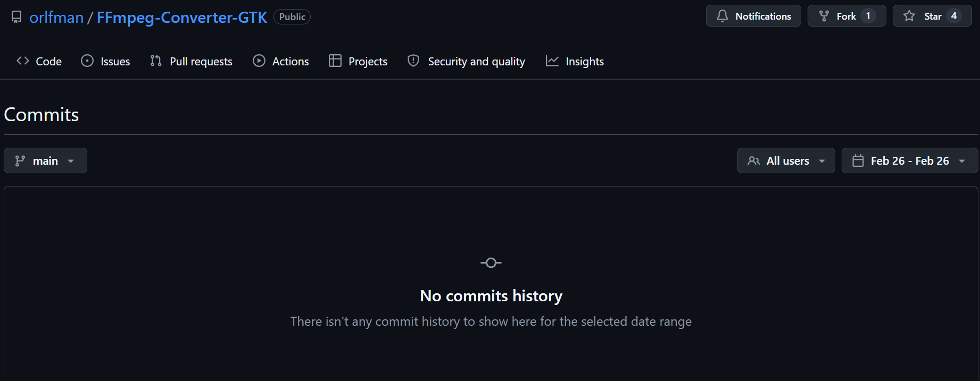Click the Public visibility badge
This screenshot has height=381, width=980.
pyautogui.click(x=292, y=17)
